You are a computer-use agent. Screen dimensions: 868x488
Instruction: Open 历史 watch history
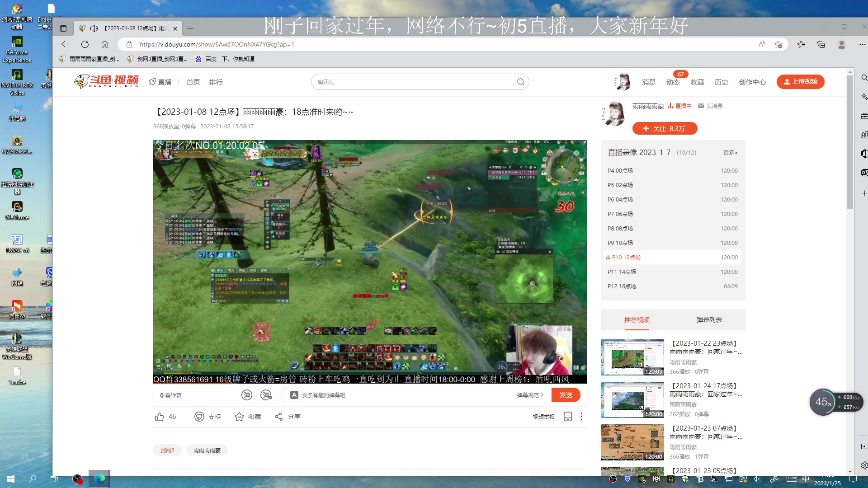coord(721,82)
